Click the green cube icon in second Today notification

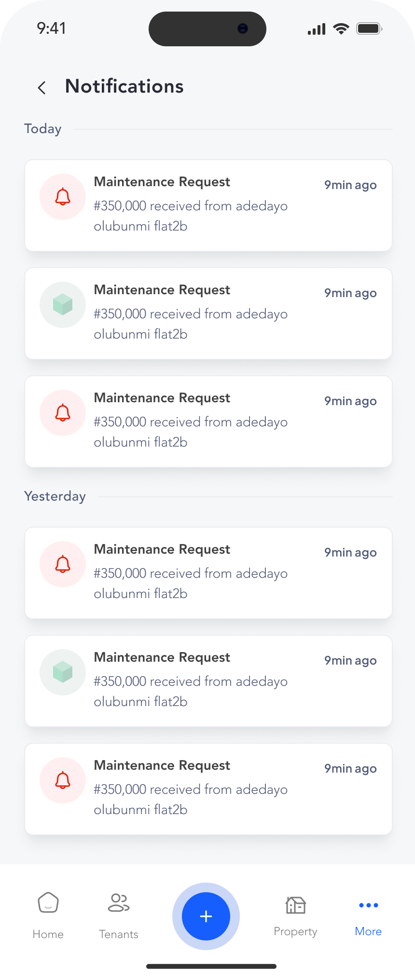tap(63, 305)
